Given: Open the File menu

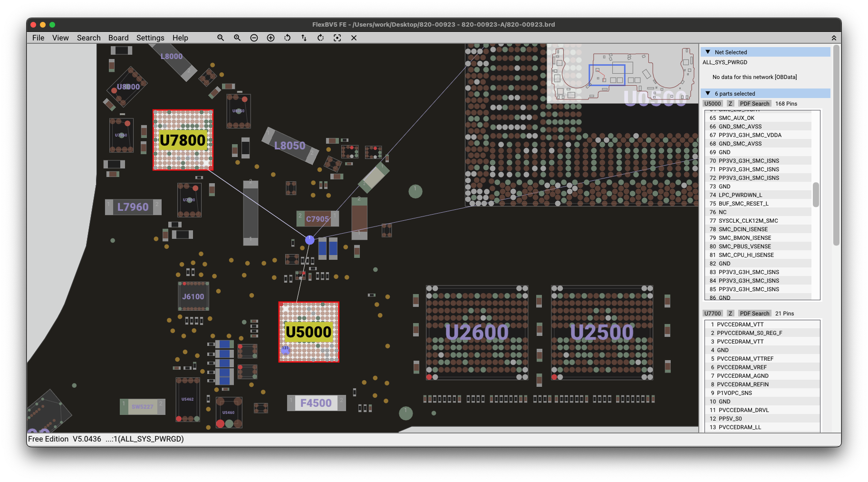Looking at the screenshot, I should 38,38.
